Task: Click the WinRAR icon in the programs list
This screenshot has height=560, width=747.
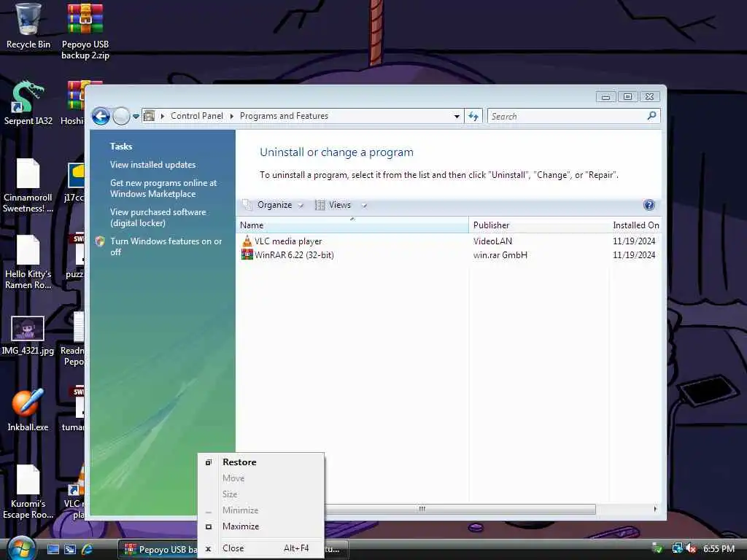Action: coord(247,254)
